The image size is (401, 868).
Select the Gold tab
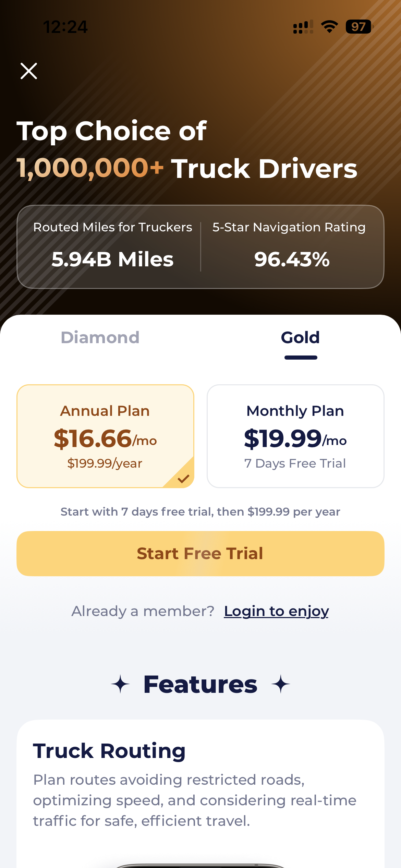click(300, 338)
